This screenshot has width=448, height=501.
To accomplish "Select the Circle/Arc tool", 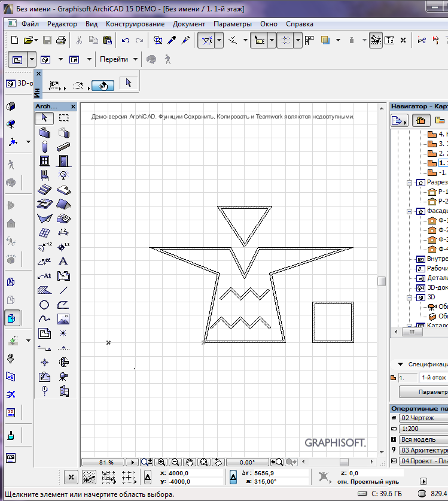I will point(44,305).
